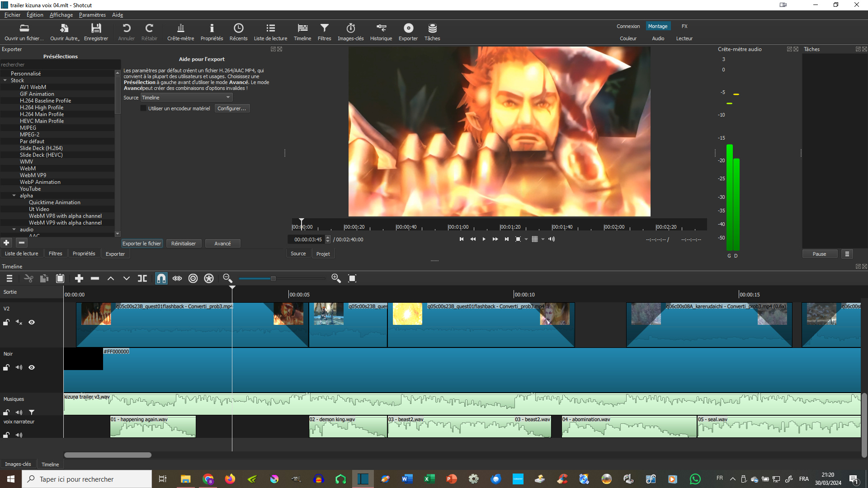Open the Tâches panel menu button
This screenshot has width=868, height=488.
coord(847,254)
